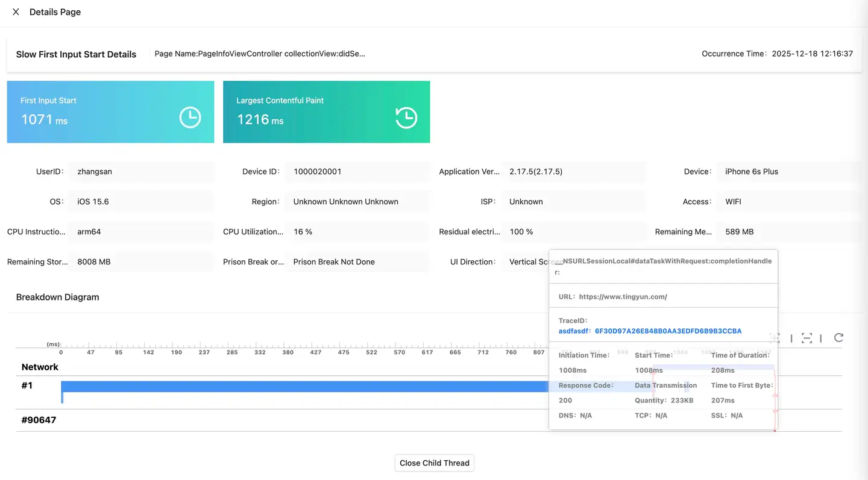Click the Prison Break Not Done field

tap(357, 262)
